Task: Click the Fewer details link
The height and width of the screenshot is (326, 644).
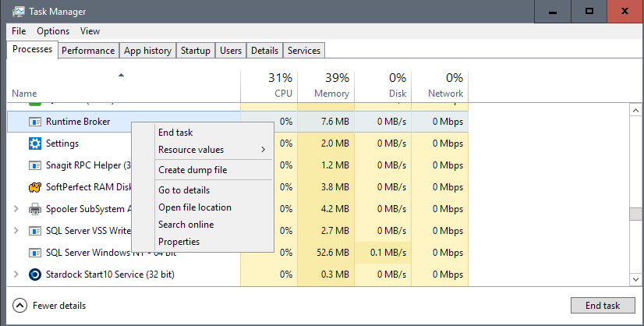Action: coord(59,306)
